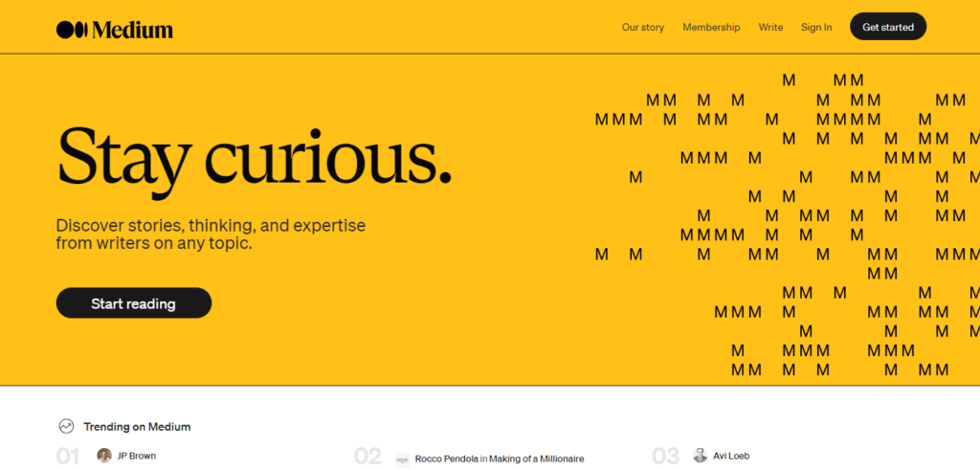Select Sign In in the header
Viewport: 980px width, 470px height.
pos(816,28)
